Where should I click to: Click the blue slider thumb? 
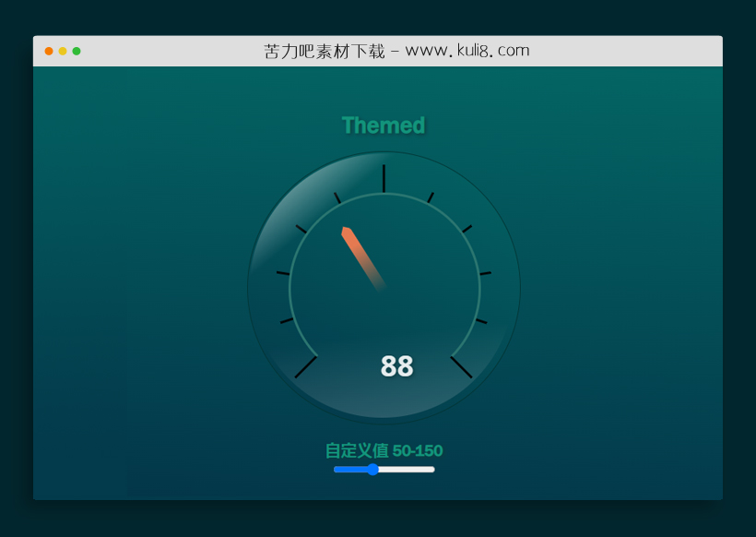[372, 470]
